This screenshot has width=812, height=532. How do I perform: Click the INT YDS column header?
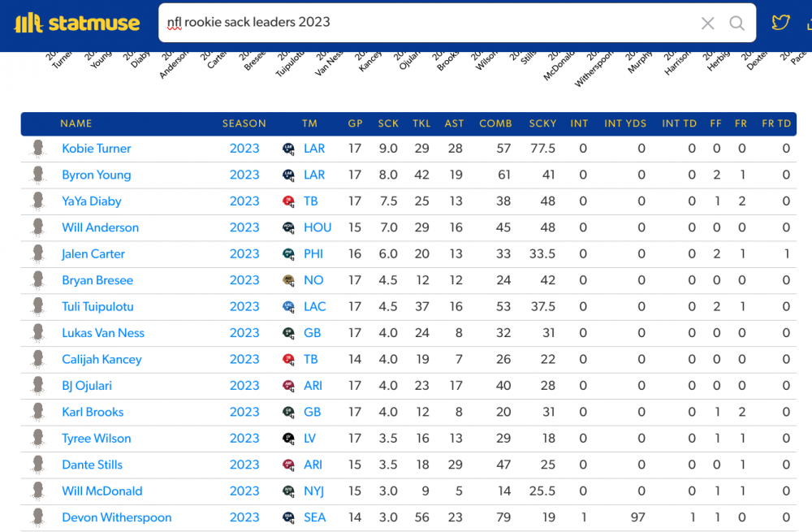coord(625,123)
